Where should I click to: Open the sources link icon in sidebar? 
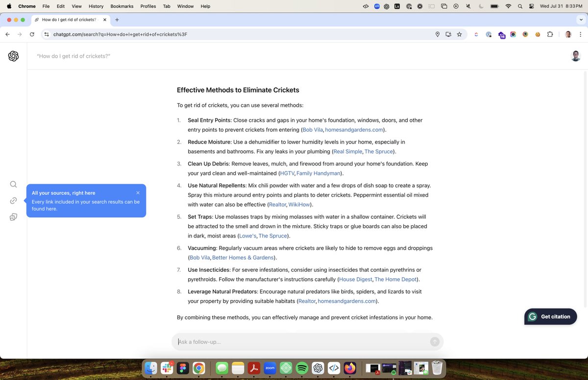coord(13,201)
